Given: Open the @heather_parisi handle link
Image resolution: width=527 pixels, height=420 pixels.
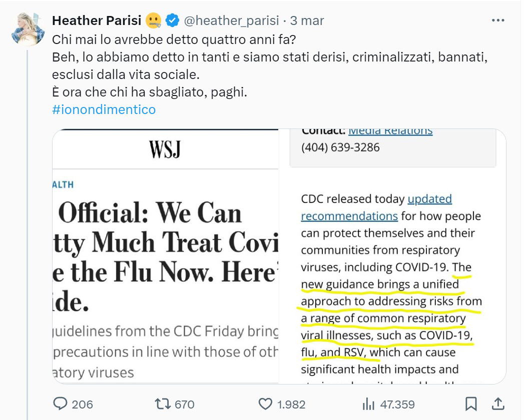Looking at the screenshot, I should point(231,21).
